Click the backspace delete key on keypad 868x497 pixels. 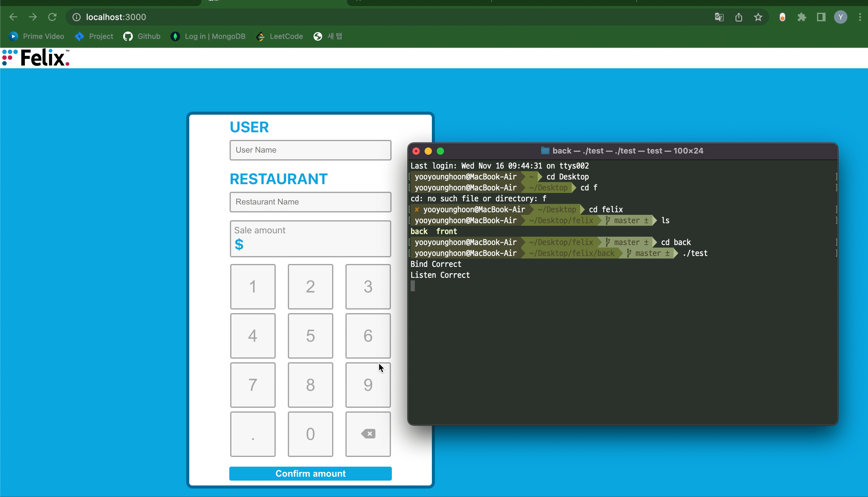coord(368,434)
